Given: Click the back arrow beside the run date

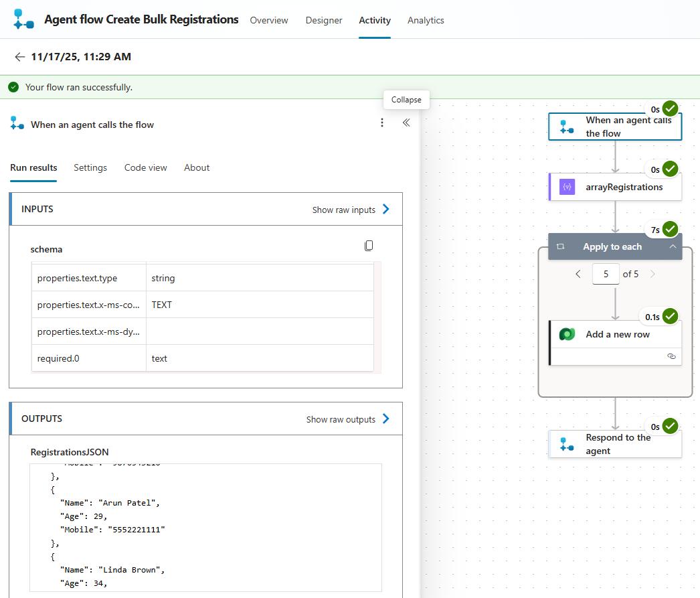Looking at the screenshot, I should tap(19, 57).
